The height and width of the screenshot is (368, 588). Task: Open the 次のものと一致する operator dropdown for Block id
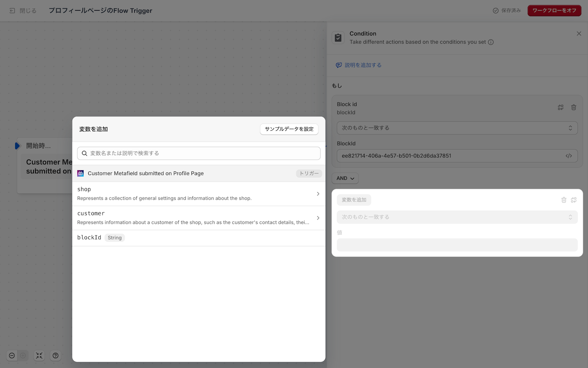tap(457, 128)
